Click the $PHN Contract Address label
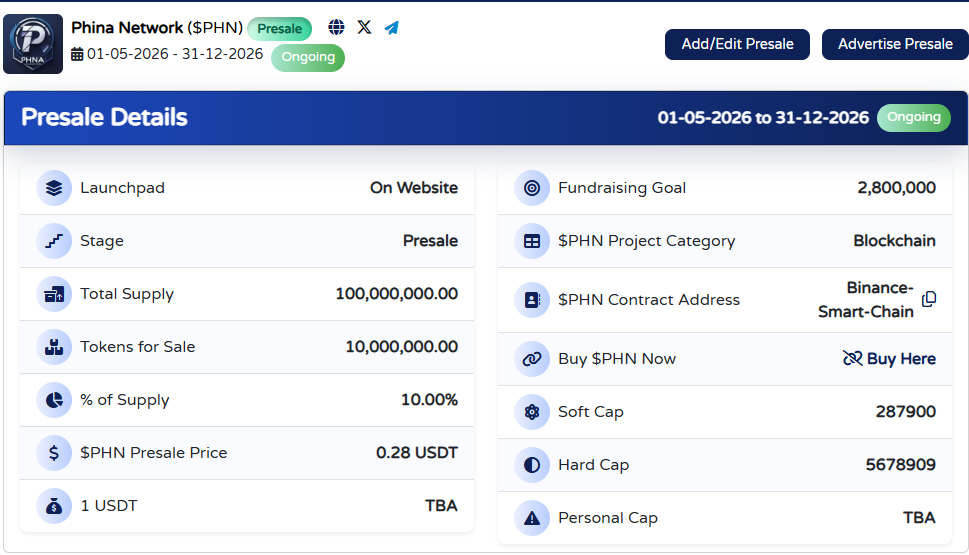The image size is (969, 555). pos(649,300)
